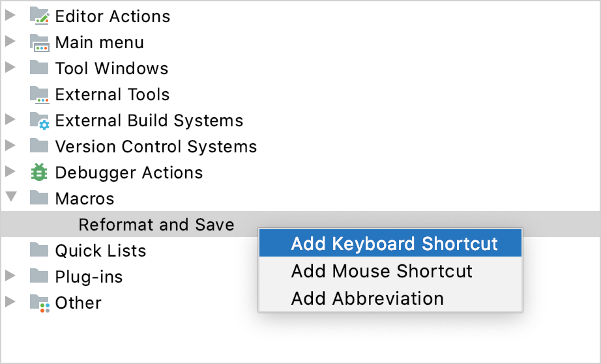Select Add Abbreviation in context menu
The width and height of the screenshot is (601, 364).
pos(367,298)
